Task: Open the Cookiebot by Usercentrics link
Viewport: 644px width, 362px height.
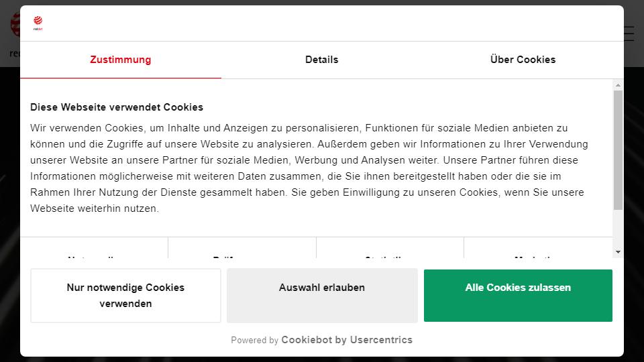Action: pos(347,340)
